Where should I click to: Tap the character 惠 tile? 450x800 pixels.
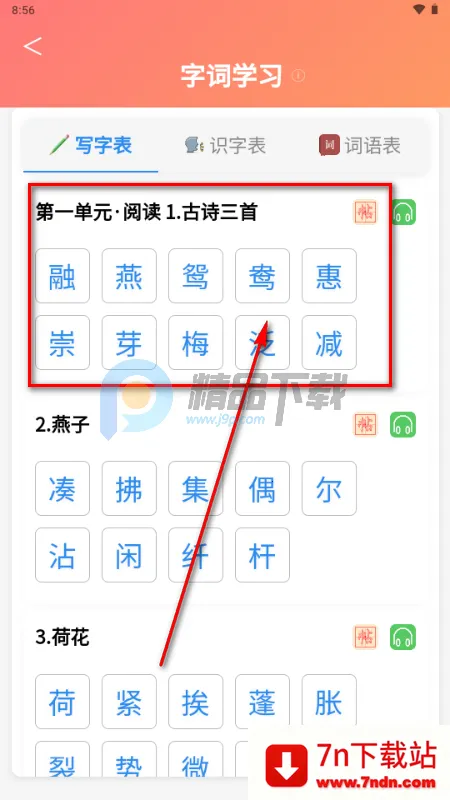(x=329, y=276)
